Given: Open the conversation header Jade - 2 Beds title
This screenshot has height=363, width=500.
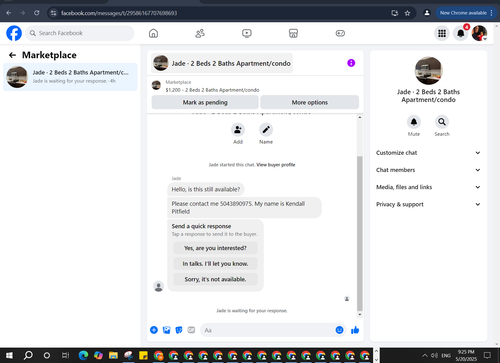Looking at the screenshot, I should coord(222,63).
